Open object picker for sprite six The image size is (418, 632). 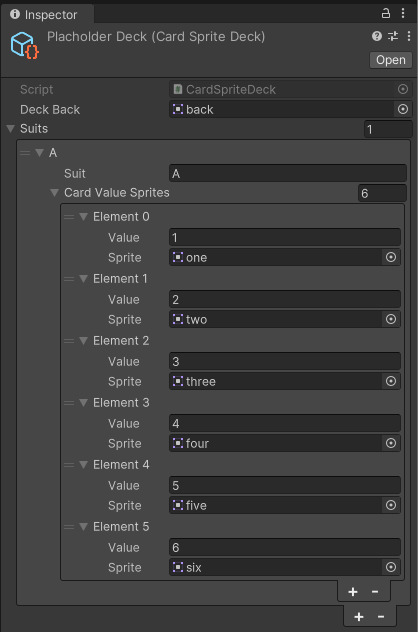(391, 568)
